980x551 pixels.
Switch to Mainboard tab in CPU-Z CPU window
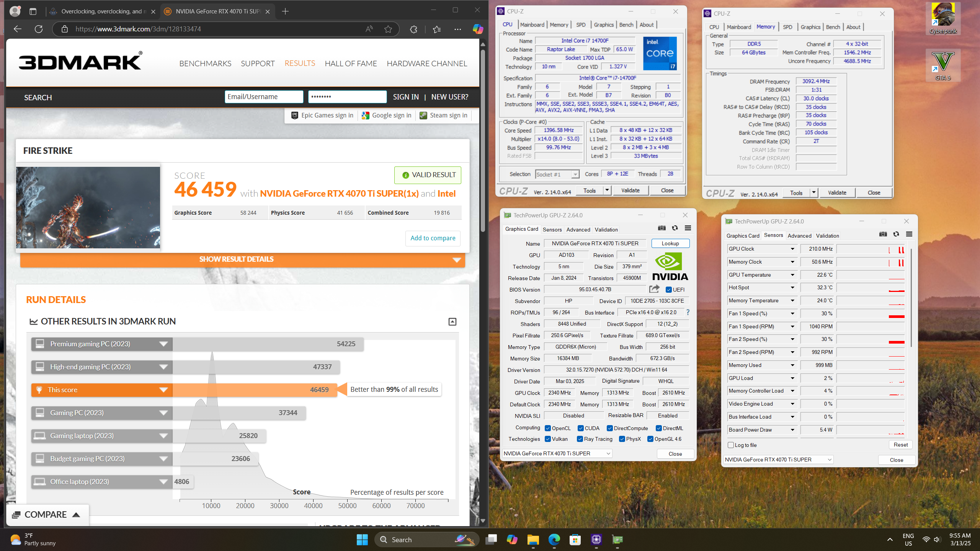pos(532,25)
